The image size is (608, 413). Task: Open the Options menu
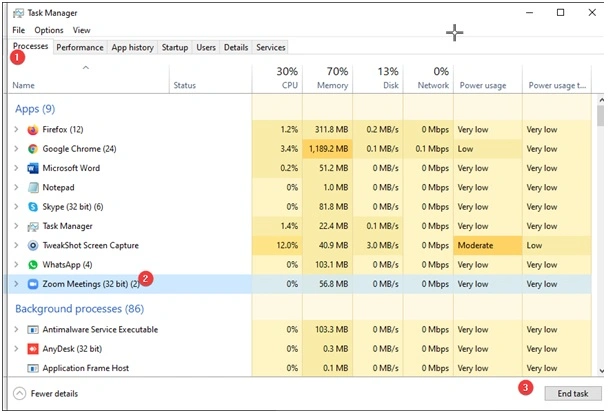(x=49, y=30)
